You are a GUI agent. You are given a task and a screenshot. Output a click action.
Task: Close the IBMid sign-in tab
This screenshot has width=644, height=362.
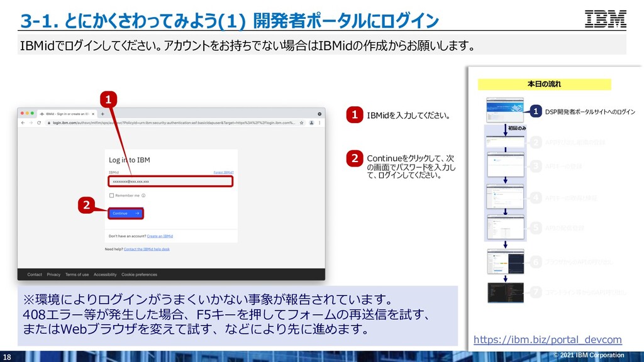tap(93, 114)
